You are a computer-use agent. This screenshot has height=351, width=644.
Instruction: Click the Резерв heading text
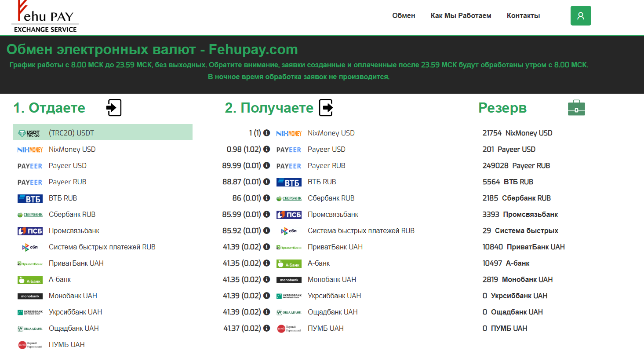click(x=502, y=108)
